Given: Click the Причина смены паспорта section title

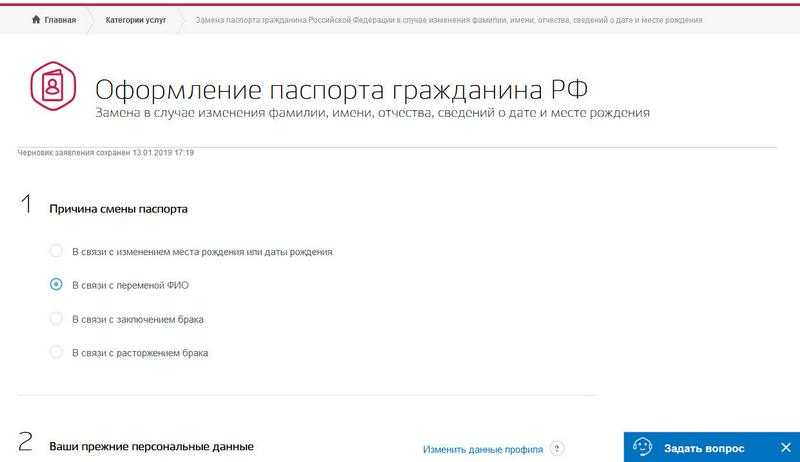Looking at the screenshot, I should pos(119,209).
